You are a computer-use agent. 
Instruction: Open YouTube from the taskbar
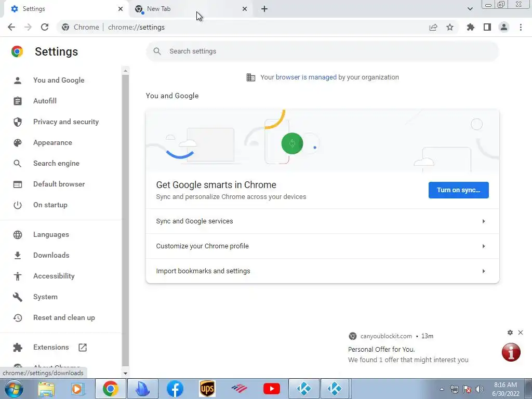(272, 389)
